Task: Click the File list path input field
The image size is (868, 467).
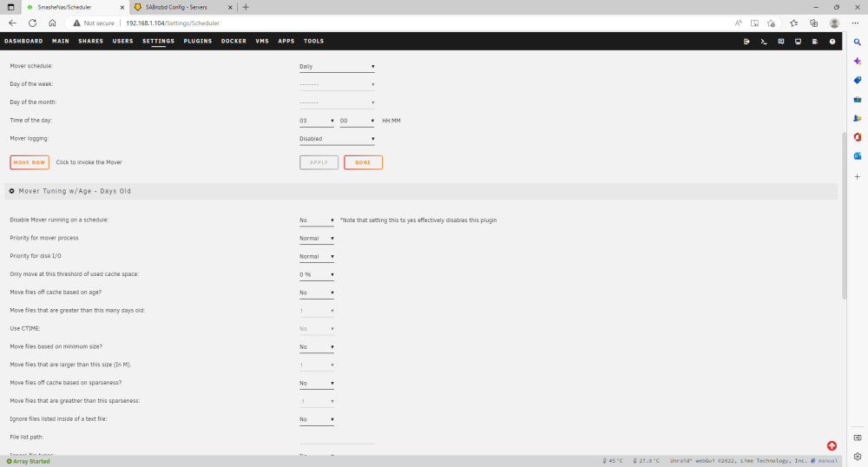Action: tap(337, 437)
